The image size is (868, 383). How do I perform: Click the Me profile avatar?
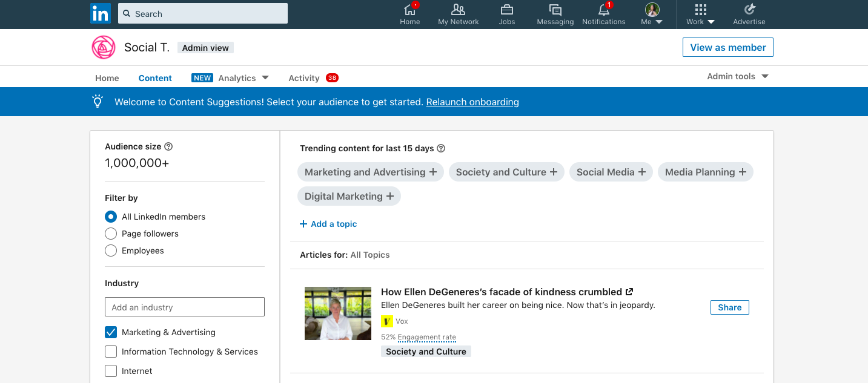point(652,9)
